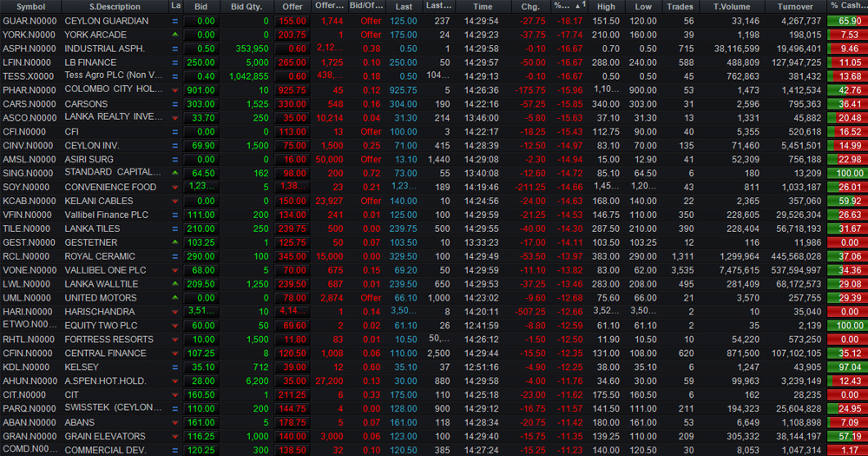The image size is (868, 456).
Task: Click the Turnover column header
Action: [x=795, y=7]
